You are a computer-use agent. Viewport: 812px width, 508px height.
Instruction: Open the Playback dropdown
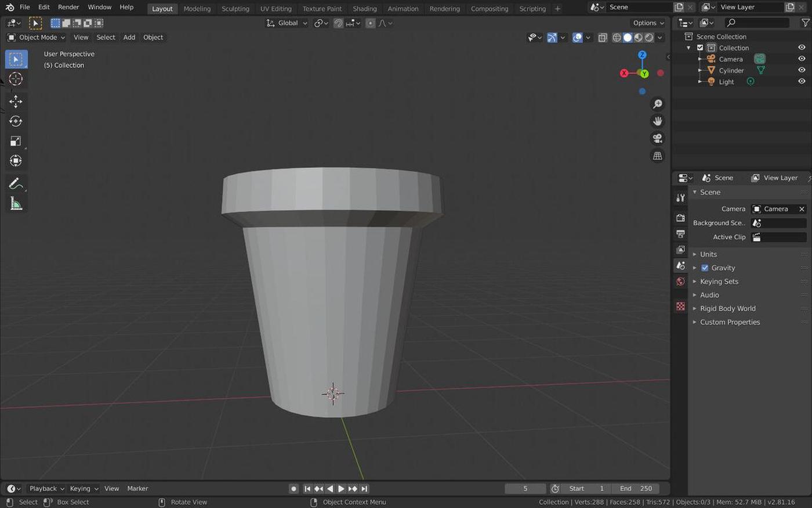tap(46, 489)
